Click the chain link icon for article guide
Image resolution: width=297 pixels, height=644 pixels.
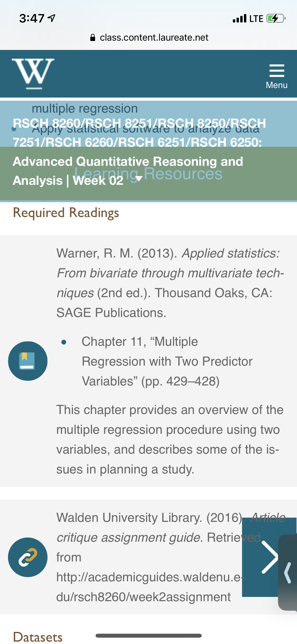[28, 557]
